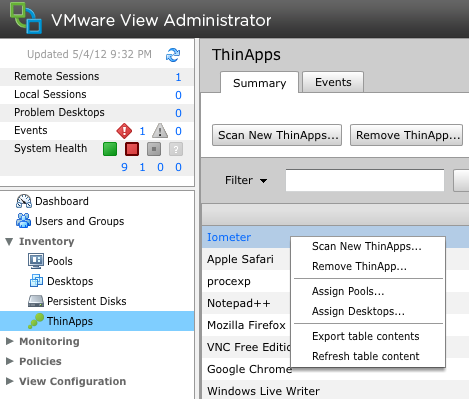The height and width of the screenshot is (399, 469).
Task: Select Assign Desktops in context menu
Action: (358, 311)
